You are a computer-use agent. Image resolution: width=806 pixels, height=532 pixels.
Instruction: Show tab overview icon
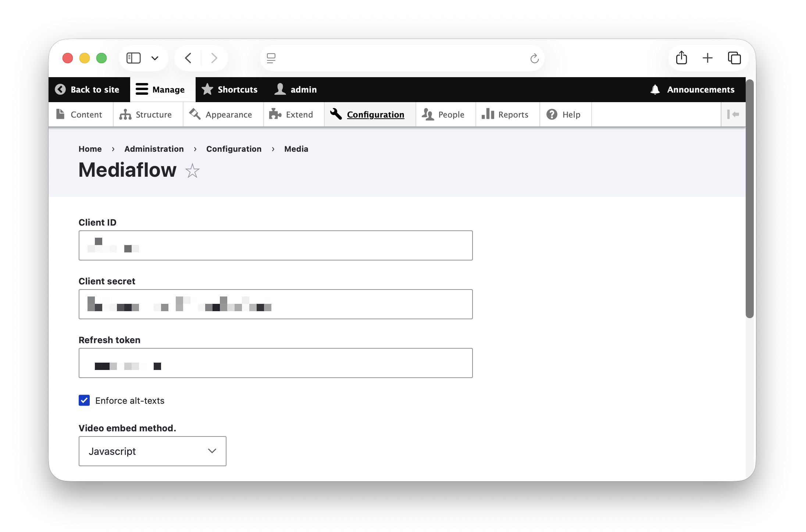[734, 58]
